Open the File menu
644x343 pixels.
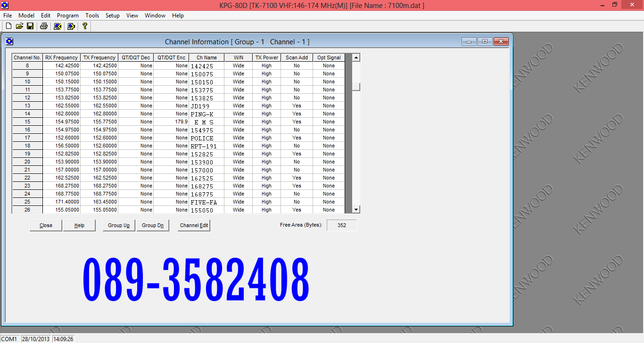[8, 16]
